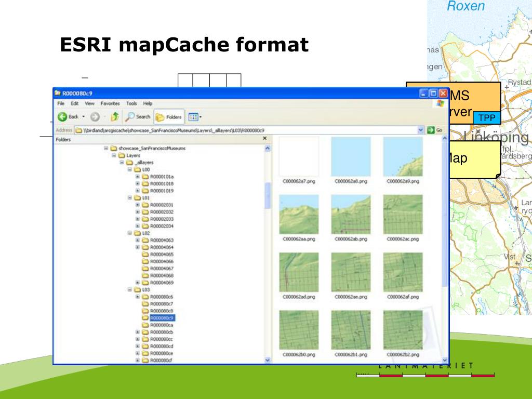Select the R000080cc folder icon
Screen dimensions: 532x399
pos(145,339)
